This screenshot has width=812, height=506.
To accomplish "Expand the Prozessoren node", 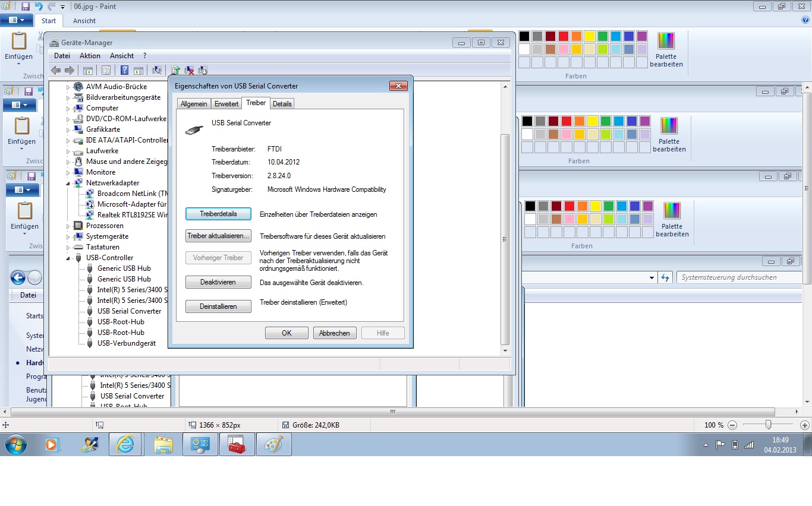I will point(68,226).
